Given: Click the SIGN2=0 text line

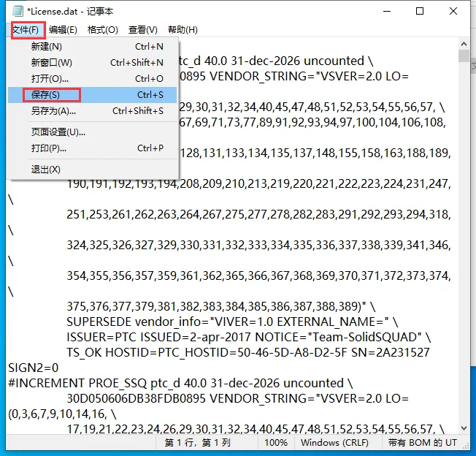Looking at the screenshot, I should click(x=34, y=368).
